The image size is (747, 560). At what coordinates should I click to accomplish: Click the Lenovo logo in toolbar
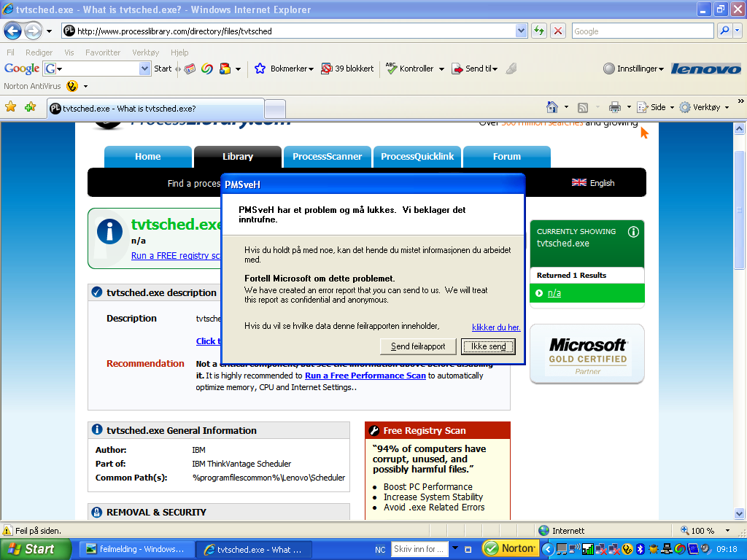(706, 69)
